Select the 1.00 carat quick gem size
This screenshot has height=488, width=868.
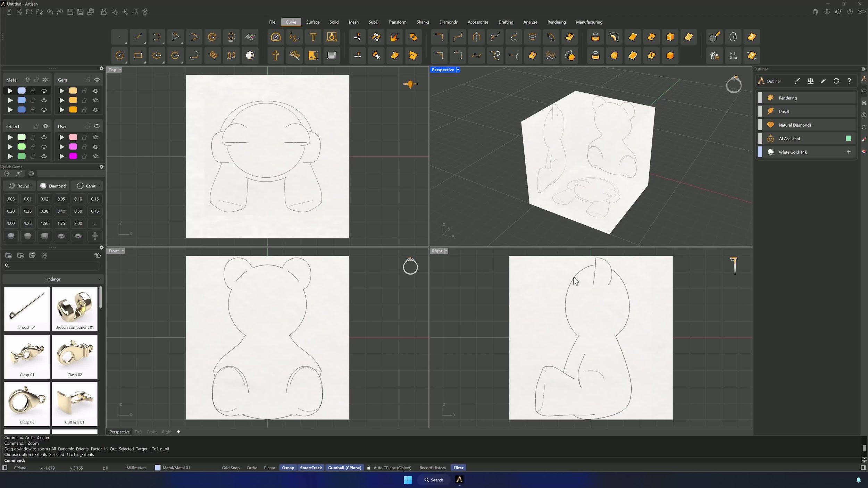[11, 224]
